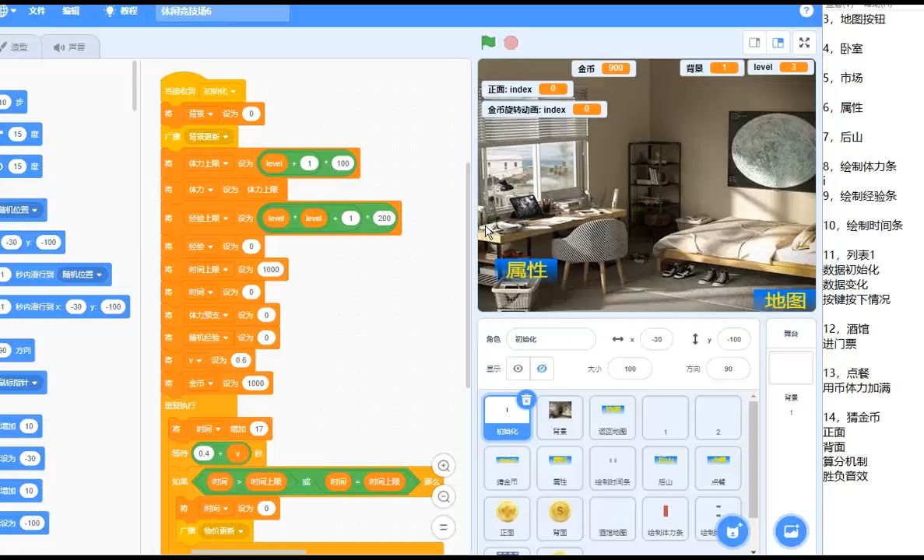Viewport: 924px width, 560px height.
Task: Zoom out on the code workspace
Action: pos(444,496)
